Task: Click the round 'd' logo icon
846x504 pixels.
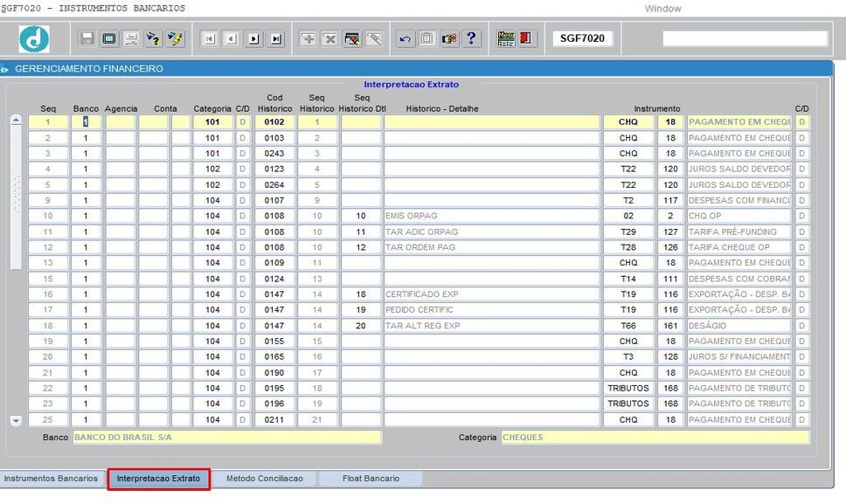Action: tap(34, 38)
